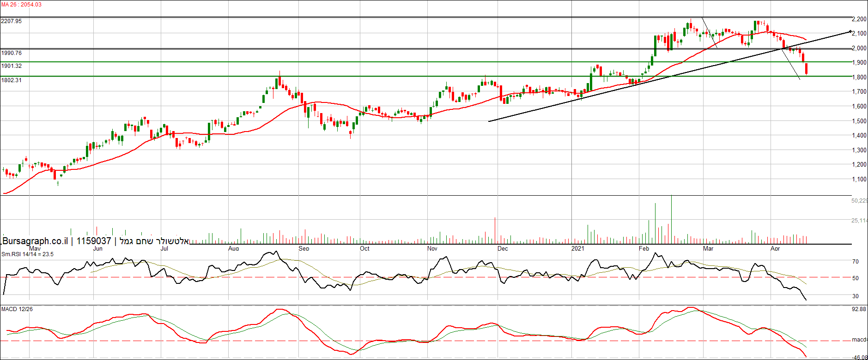The width and height of the screenshot is (868, 360).
Task: Click the MA 26 indicator label
Action: 21,5
